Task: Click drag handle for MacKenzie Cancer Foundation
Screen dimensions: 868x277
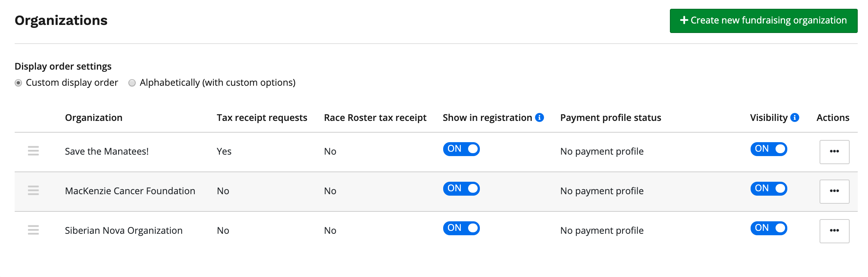Action: coord(33,191)
